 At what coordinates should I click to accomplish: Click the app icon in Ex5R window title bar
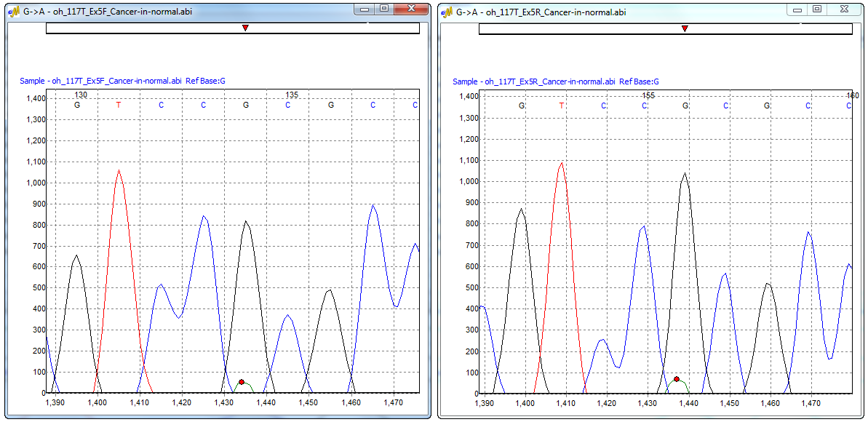[x=447, y=11]
